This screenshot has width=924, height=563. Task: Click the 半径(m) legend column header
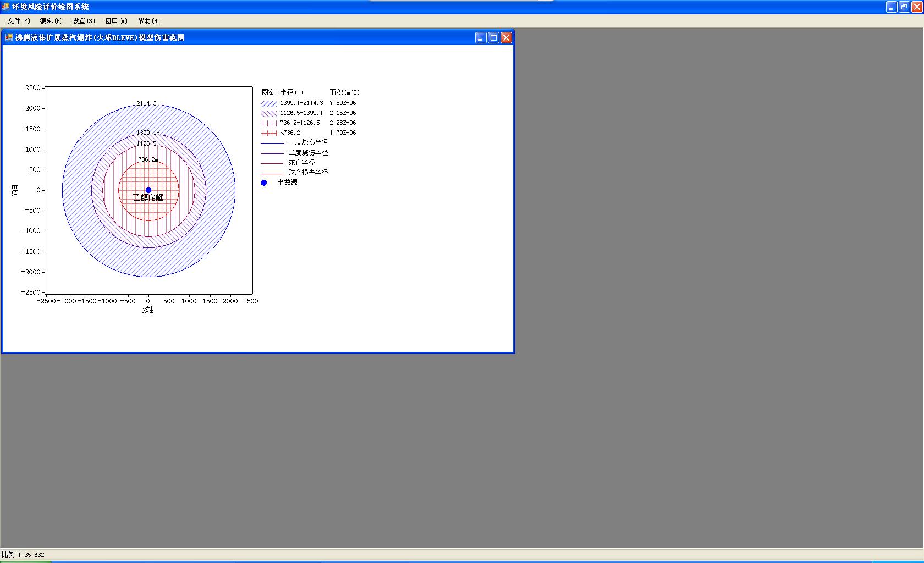coord(292,92)
